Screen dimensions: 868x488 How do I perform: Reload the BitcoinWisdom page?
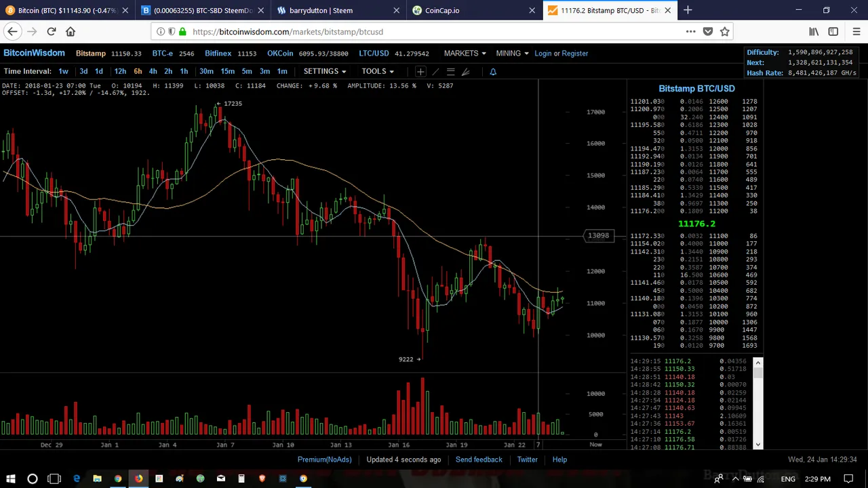(52, 31)
